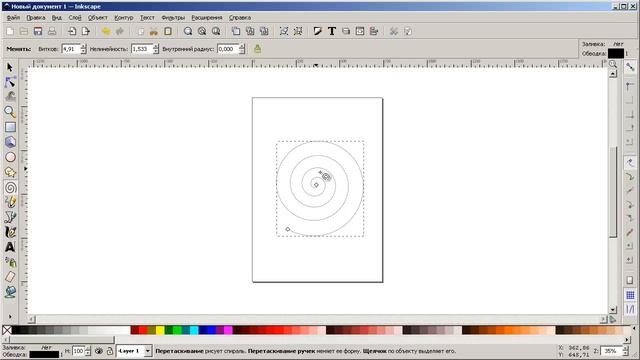
Task: Select the Rectangle tool
Action: pyautogui.click(x=10, y=127)
